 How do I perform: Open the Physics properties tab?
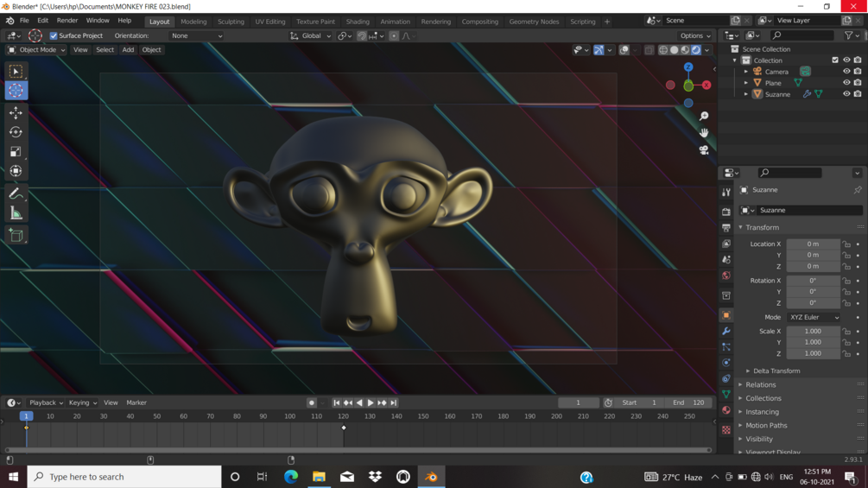(x=726, y=363)
